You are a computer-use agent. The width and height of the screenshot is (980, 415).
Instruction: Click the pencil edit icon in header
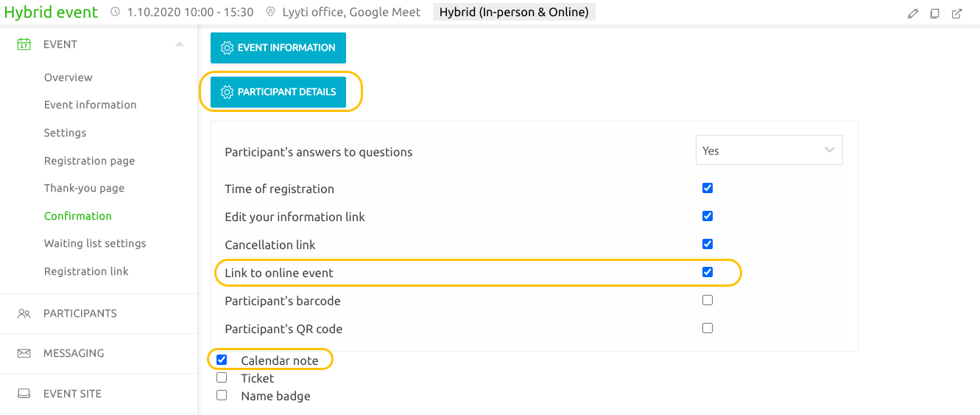pyautogui.click(x=913, y=13)
